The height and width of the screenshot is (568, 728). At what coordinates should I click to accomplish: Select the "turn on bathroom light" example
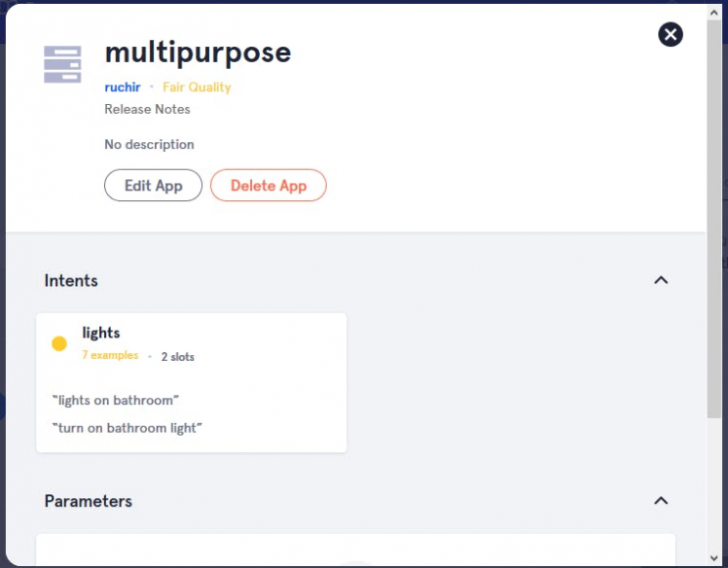click(127, 427)
